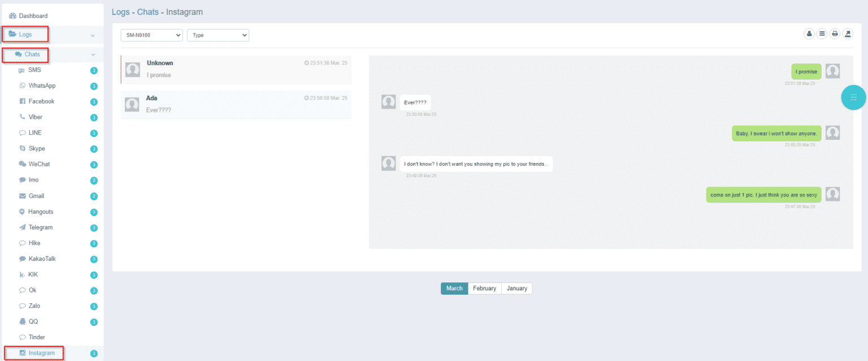Switch to the January tab
This screenshot has width=868, height=361.
click(517, 289)
